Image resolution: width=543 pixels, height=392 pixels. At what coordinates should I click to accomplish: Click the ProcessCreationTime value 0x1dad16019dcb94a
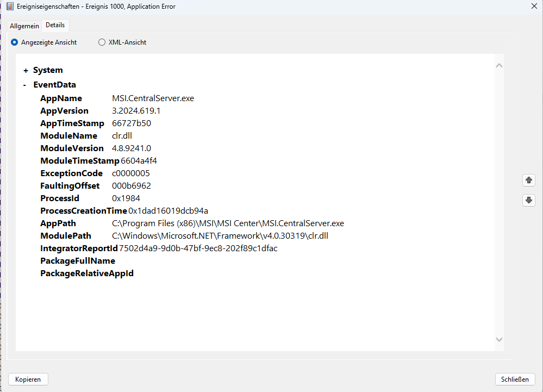point(168,210)
